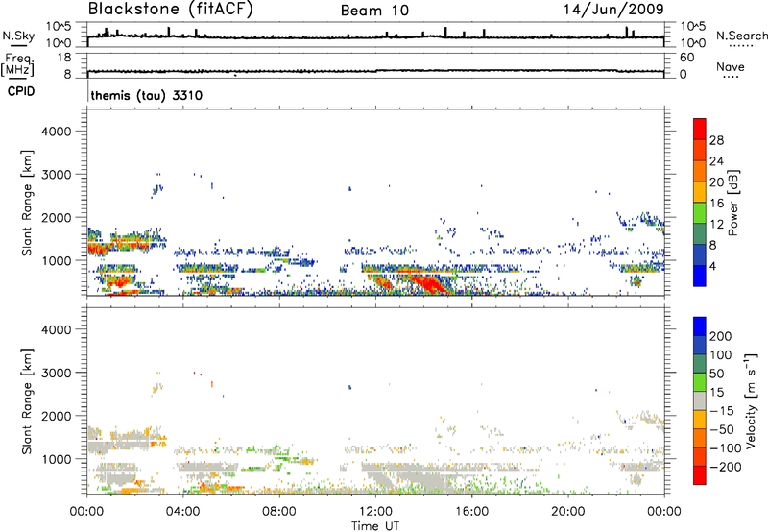Click the 'Nave' legend label
768x532 pixels.
pos(730,66)
